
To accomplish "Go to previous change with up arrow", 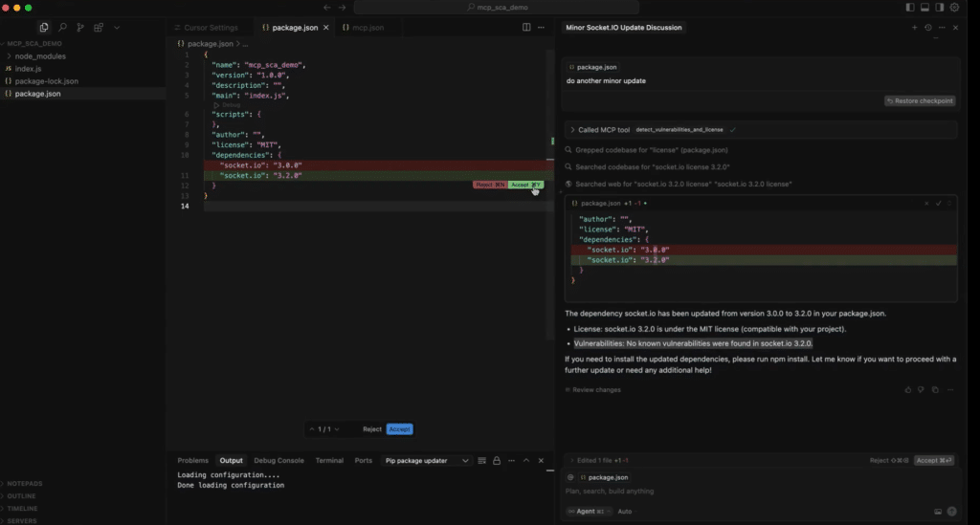I will pyautogui.click(x=312, y=429).
